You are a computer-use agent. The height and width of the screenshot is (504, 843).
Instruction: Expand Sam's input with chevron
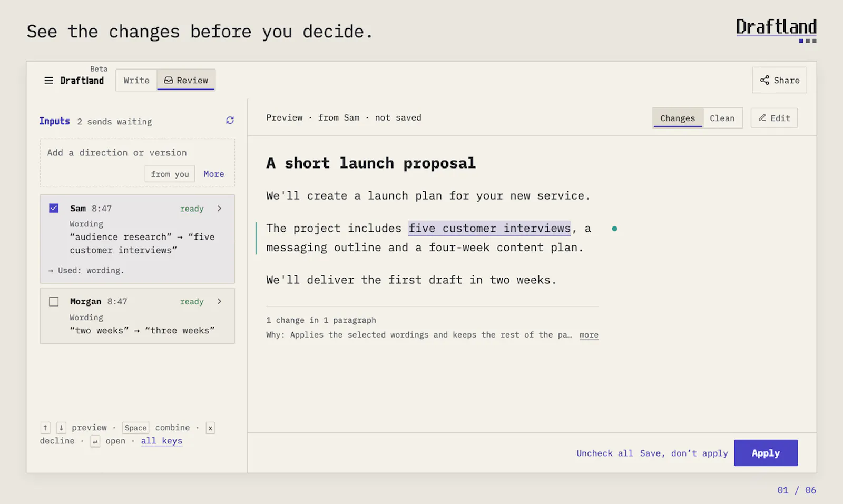[219, 209]
